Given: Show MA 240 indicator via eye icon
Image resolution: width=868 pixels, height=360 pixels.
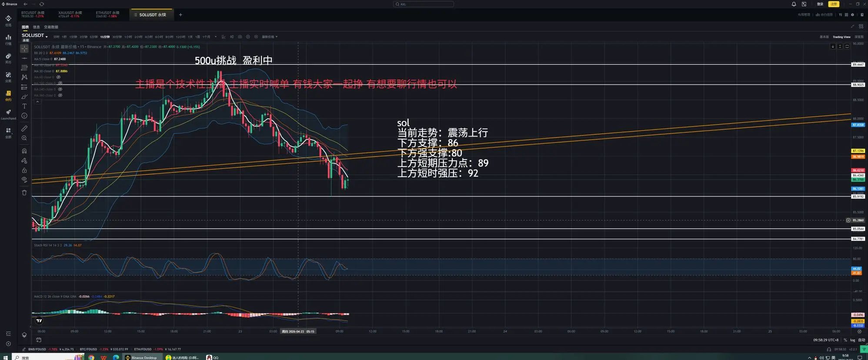Looking at the screenshot, I should coord(60,89).
